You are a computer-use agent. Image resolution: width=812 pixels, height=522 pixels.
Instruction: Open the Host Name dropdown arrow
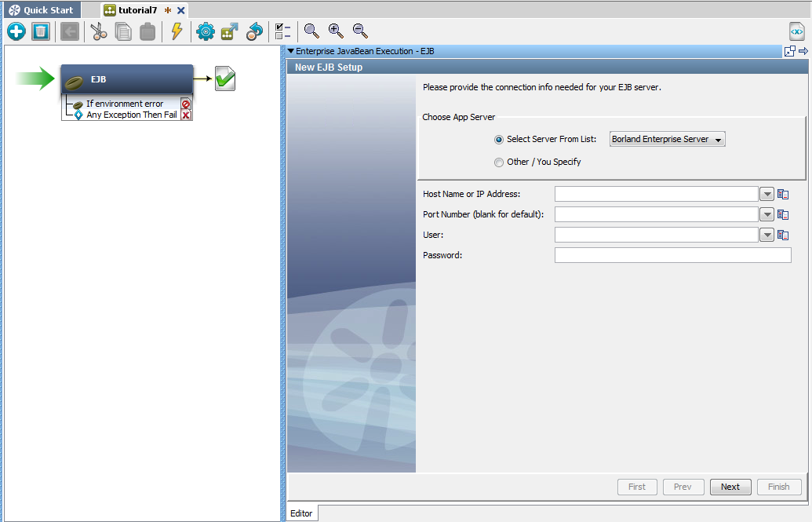tap(766, 193)
